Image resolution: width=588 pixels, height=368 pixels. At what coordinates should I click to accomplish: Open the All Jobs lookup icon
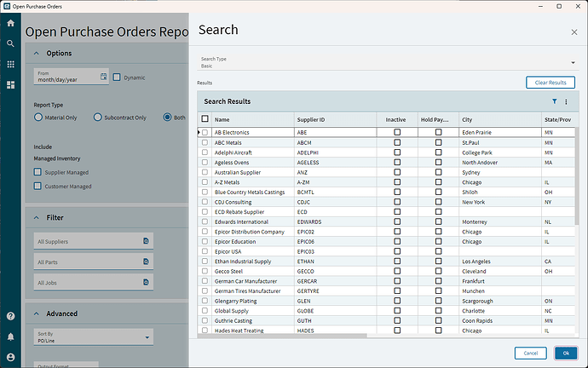tap(146, 282)
